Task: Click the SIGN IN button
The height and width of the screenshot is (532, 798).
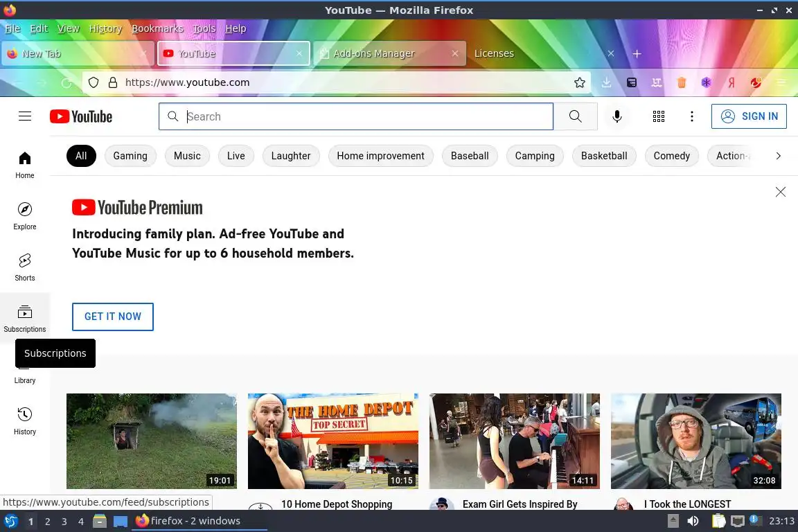Action: (749, 116)
